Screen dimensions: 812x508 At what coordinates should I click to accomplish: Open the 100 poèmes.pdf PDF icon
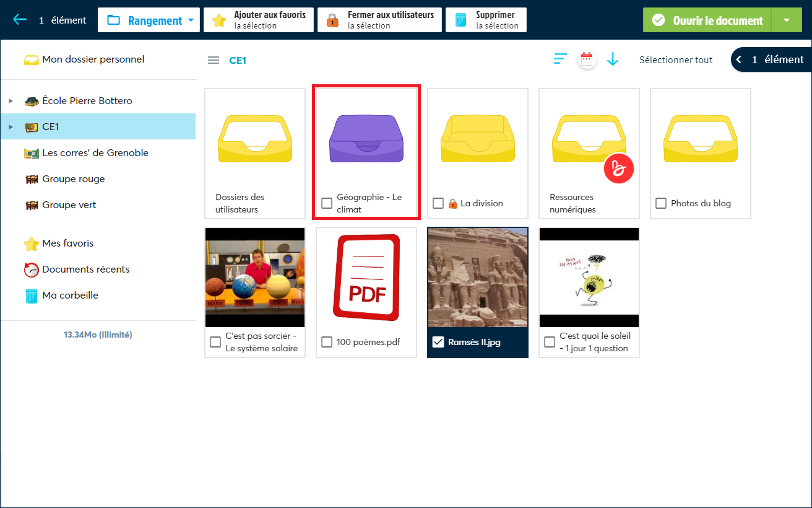click(366, 277)
